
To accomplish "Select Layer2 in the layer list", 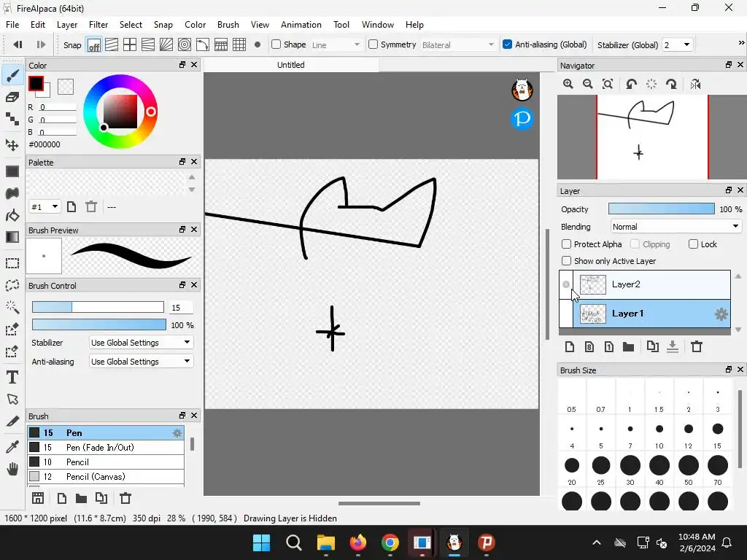I will pos(651,285).
